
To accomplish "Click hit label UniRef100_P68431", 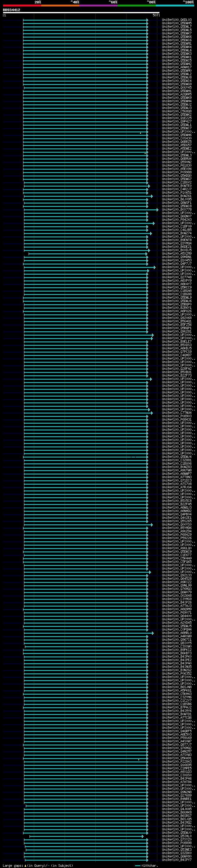I will (177, 419).
